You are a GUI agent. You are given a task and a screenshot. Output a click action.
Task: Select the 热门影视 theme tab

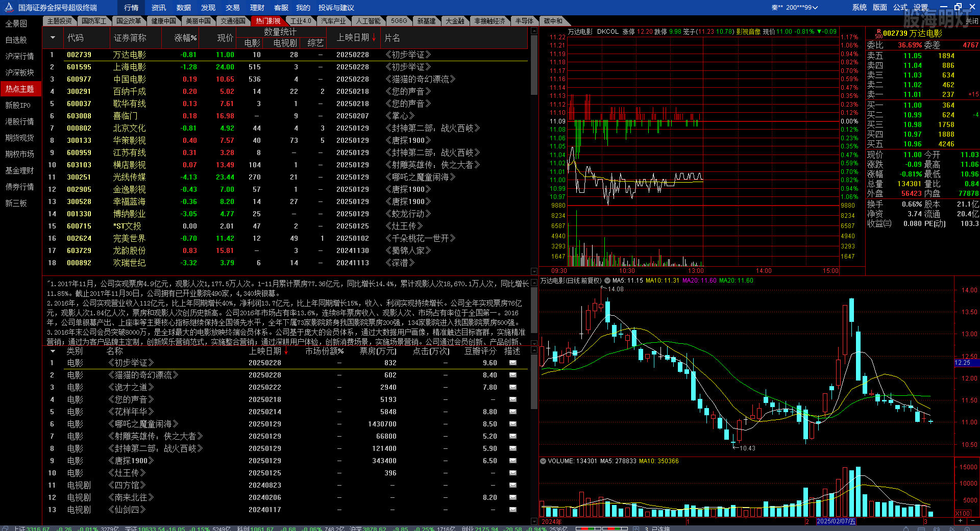coord(268,21)
